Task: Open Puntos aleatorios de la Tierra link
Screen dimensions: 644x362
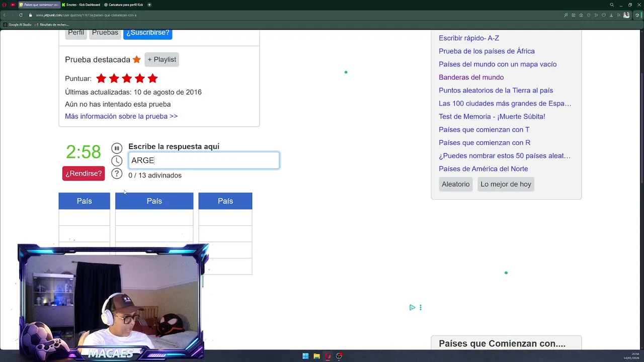Action: [x=496, y=90]
